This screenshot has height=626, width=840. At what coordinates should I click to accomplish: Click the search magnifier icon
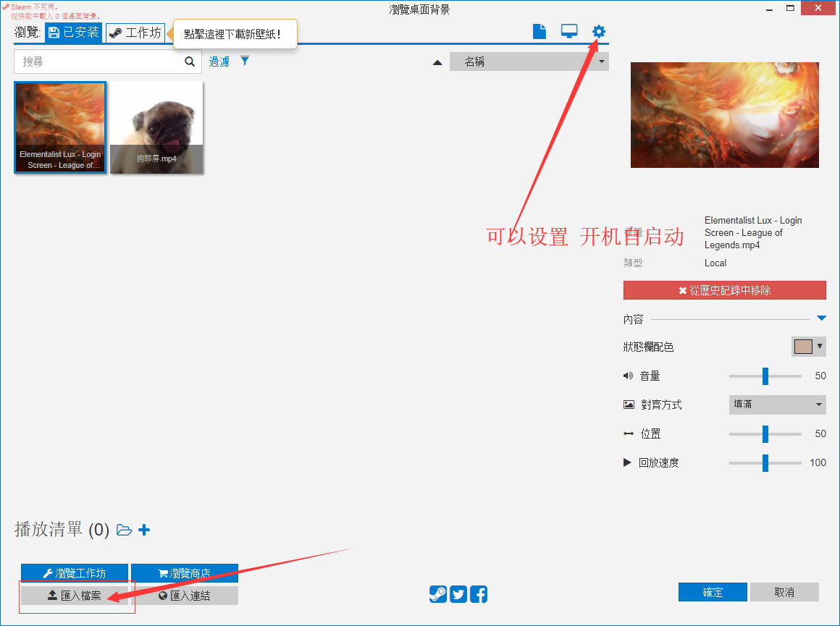tap(190, 62)
